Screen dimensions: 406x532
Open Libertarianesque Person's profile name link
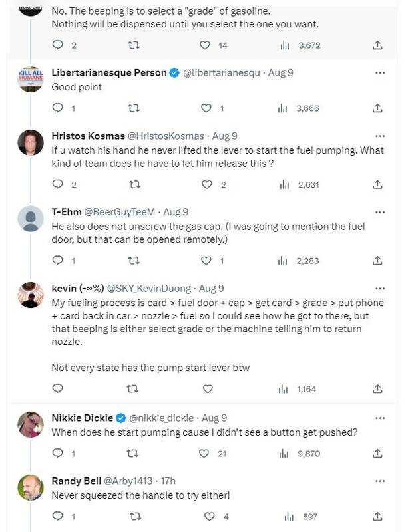point(108,72)
